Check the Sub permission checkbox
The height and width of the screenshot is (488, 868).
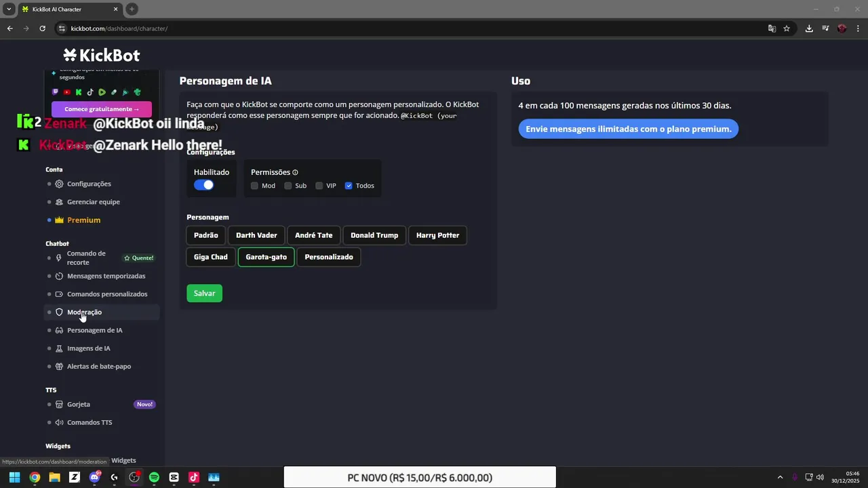point(288,186)
